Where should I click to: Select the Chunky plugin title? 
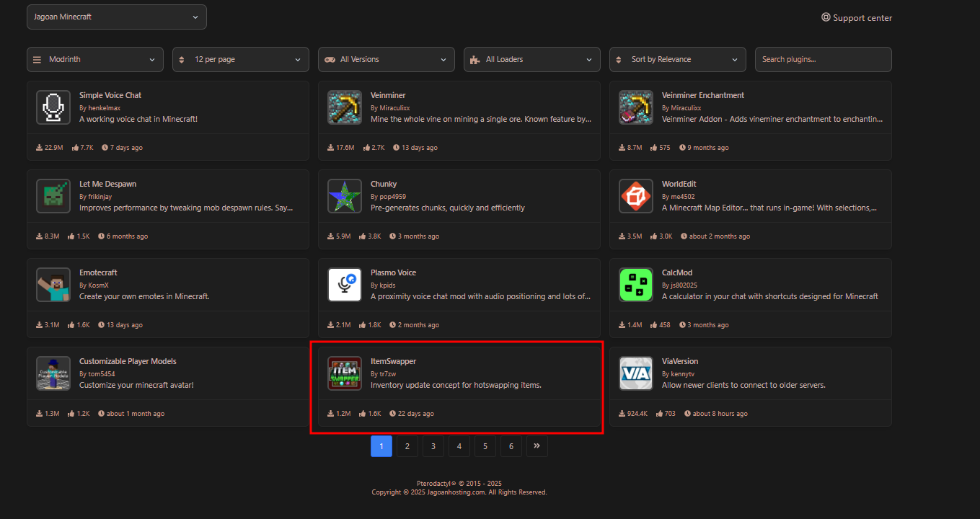click(x=384, y=184)
